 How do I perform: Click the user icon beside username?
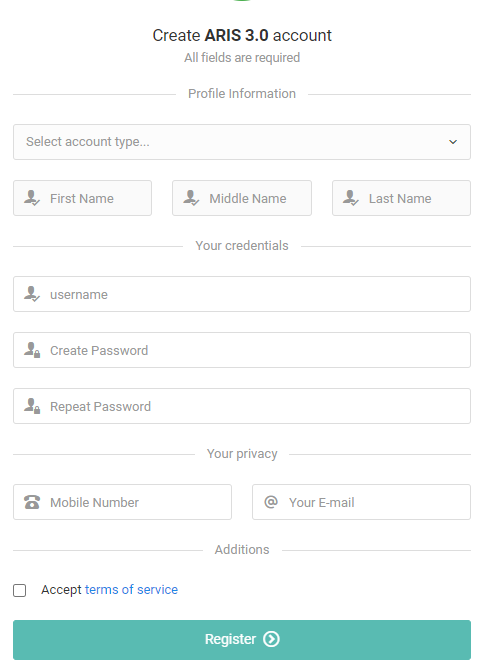coord(32,293)
